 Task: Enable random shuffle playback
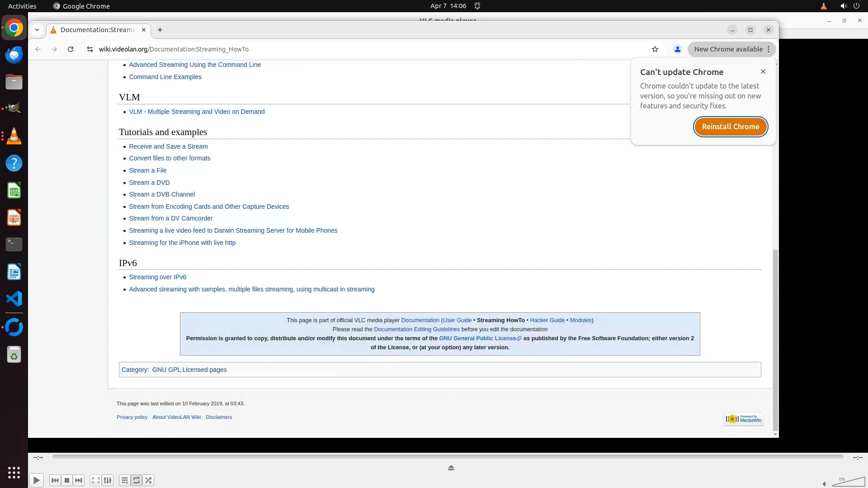[x=149, y=480]
